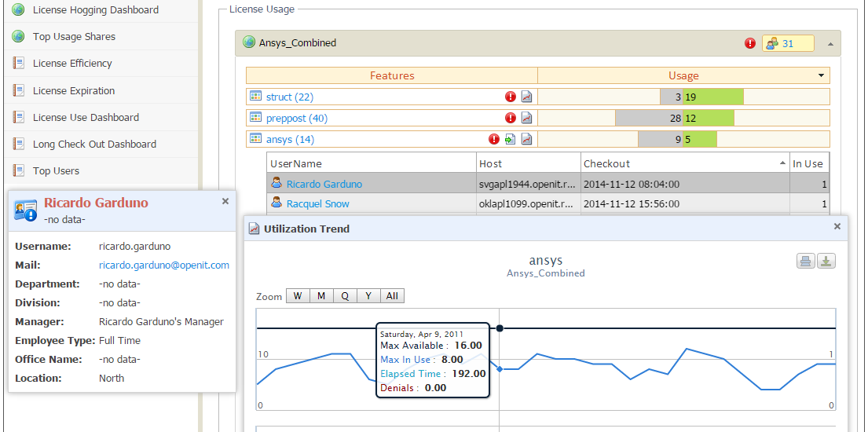The width and height of the screenshot is (868, 432).
Task: Click the green export icon on ansys row
Action: pyautogui.click(x=511, y=140)
